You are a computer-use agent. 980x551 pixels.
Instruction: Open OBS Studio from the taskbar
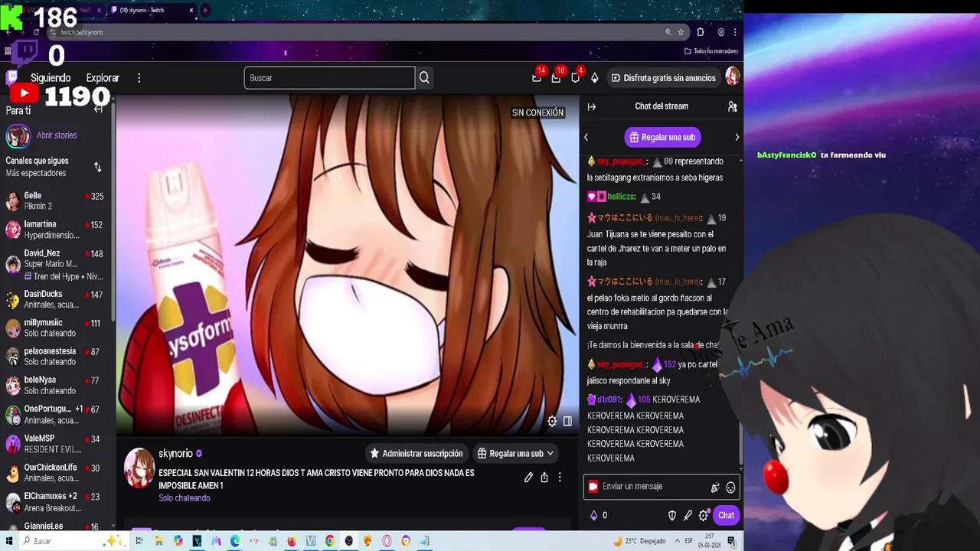[x=349, y=541]
